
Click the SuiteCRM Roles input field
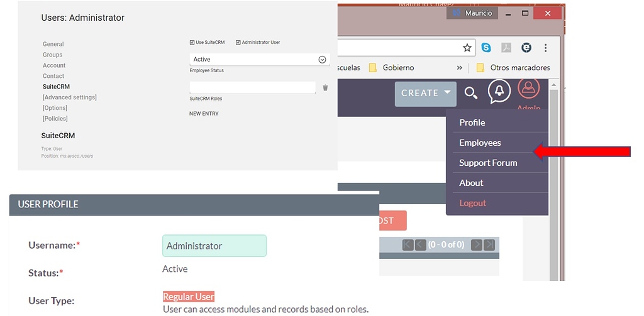click(253, 87)
